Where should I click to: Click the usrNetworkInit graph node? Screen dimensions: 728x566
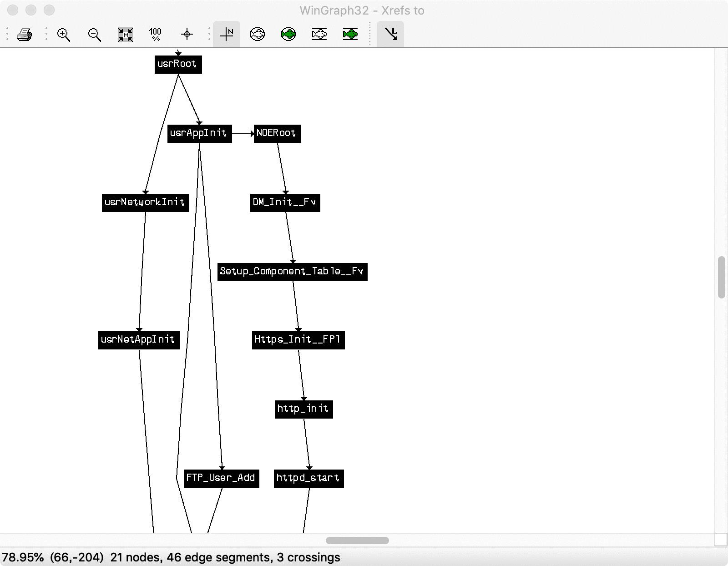click(145, 202)
